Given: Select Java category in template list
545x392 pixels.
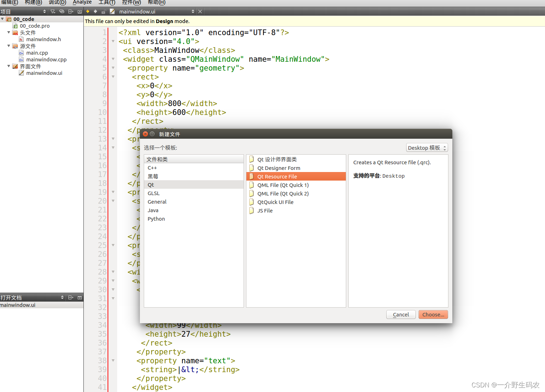Looking at the screenshot, I should [x=194, y=210].
